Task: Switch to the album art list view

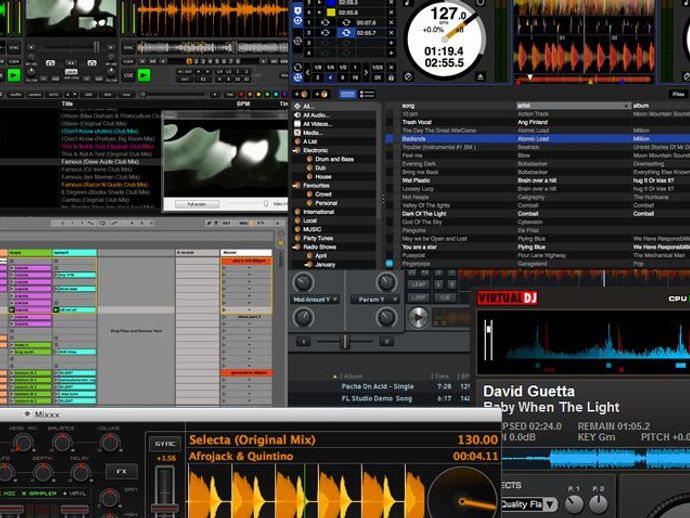Action: 367,94
